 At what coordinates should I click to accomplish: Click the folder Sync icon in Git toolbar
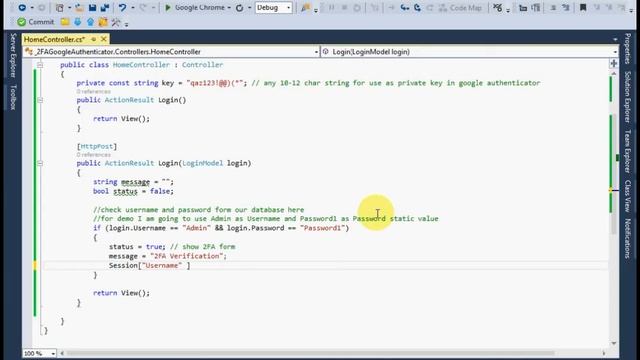(103, 22)
